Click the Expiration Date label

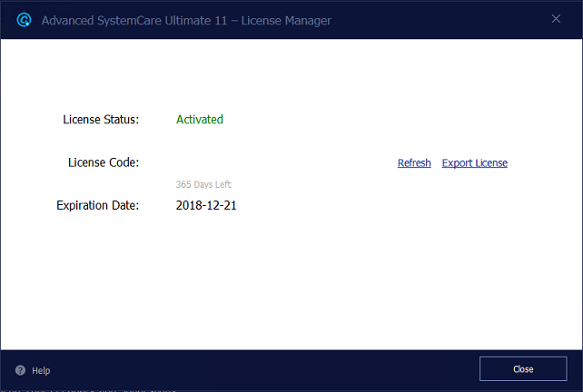pyautogui.click(x=98, y=205)
